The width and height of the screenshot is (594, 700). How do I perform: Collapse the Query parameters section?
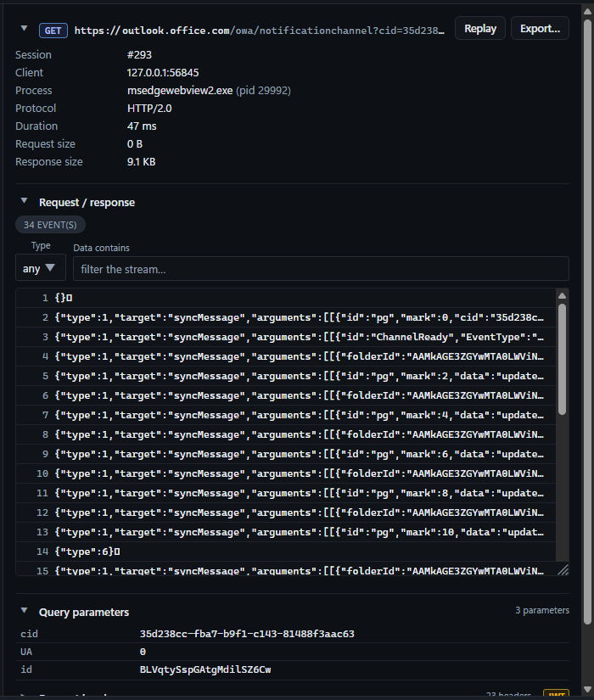click(24, 611)
